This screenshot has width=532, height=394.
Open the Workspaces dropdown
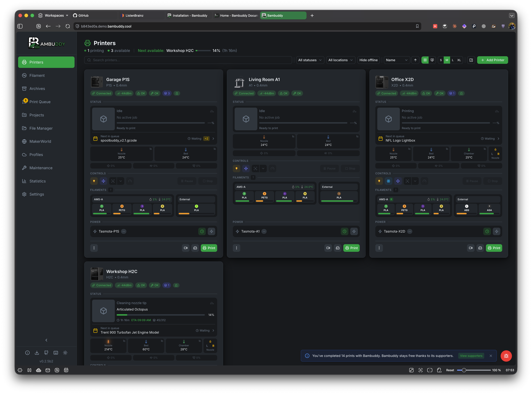[x=53, y=15]
